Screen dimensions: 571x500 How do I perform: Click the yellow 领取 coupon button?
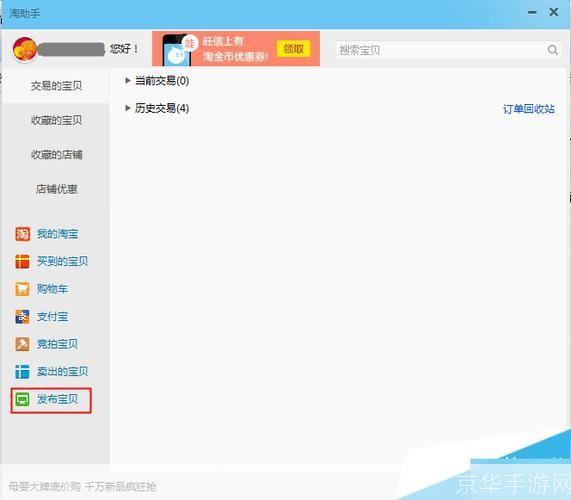point(294,49)
